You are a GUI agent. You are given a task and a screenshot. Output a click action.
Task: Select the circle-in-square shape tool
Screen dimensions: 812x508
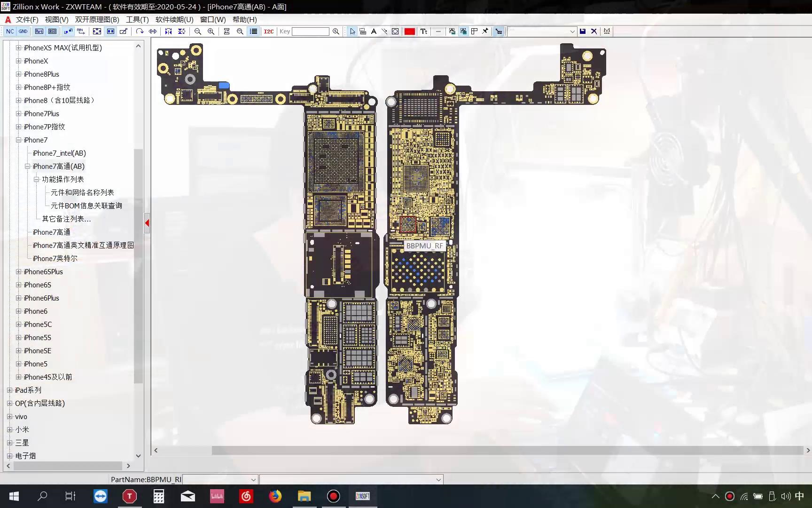(395, 32)
